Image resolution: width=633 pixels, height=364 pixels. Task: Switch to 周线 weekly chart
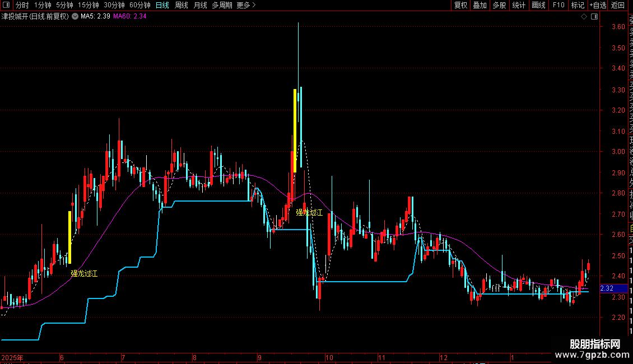point(181,5)
